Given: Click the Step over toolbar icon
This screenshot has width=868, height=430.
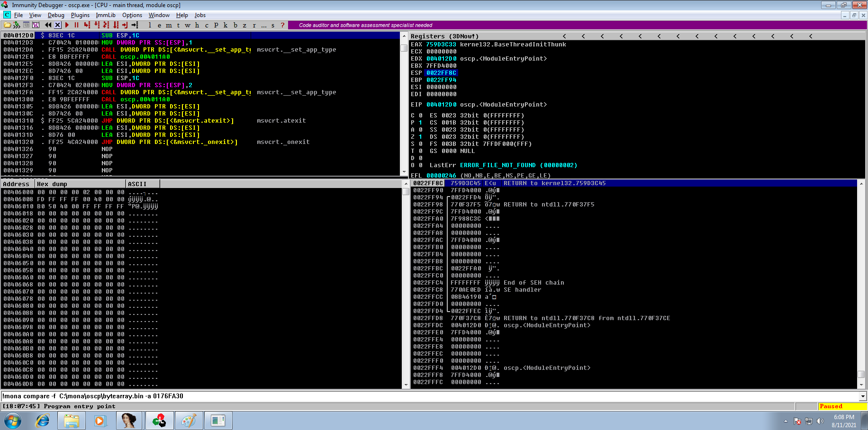Looking at the screenshot, I should click(x=97, y=25).
